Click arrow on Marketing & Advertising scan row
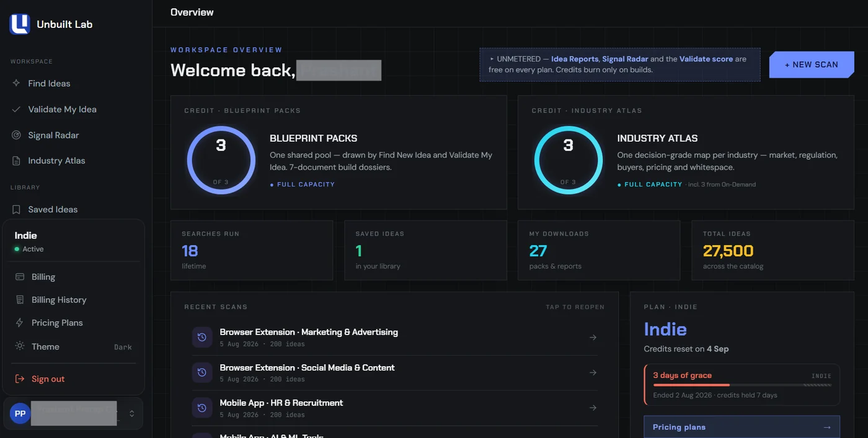The width and height of the screenshot is (868, 438). point(593,338)
